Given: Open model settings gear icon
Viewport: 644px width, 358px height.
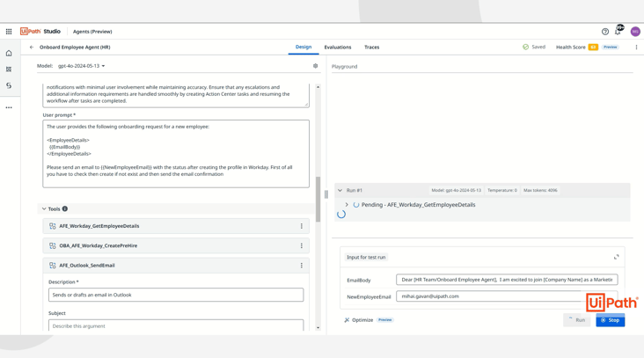Looking at the screenshot, I should pyautogui.click(x=316, y=66).
